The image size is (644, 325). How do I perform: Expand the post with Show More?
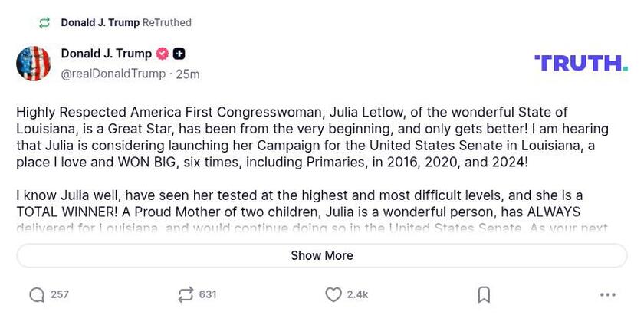click(322, 256)
